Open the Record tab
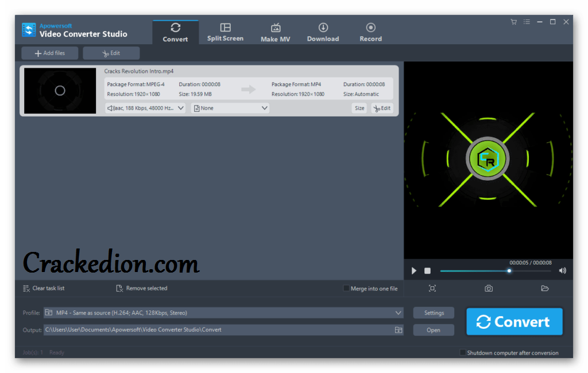The height and width of the screenshot is (373, 588). tap(370, 32)
